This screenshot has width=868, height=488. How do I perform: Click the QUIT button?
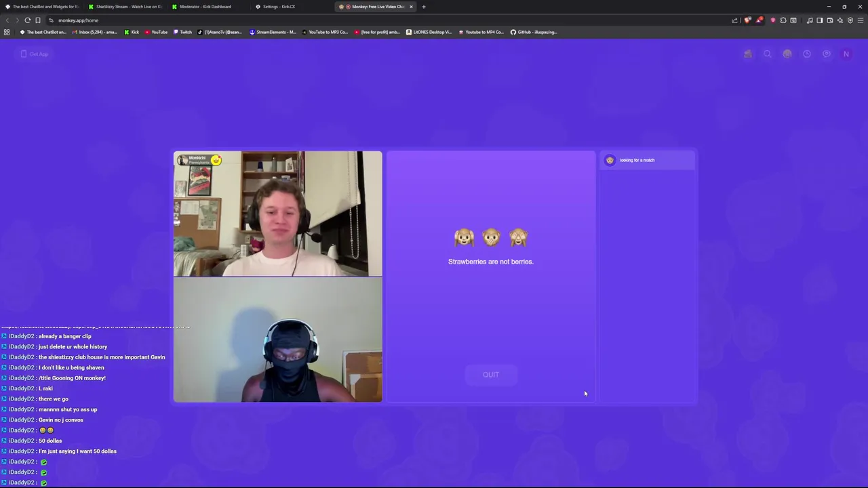coord(491,375)
